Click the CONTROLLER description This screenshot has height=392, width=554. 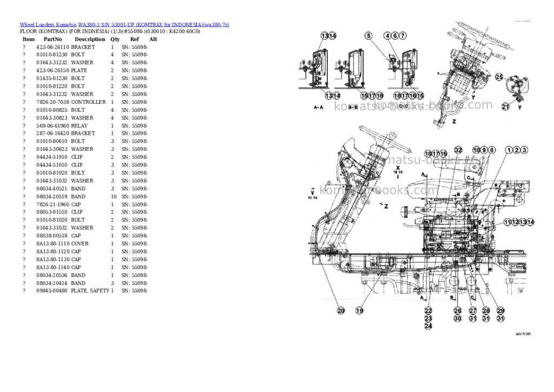point(88,102)
